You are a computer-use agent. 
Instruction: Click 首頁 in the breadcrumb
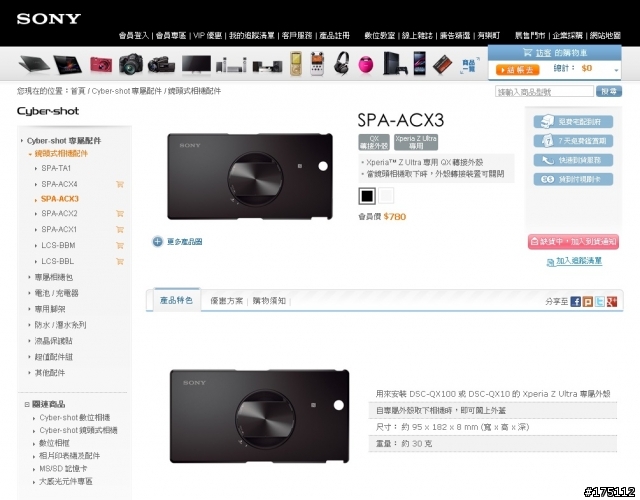tap(78, 91)
